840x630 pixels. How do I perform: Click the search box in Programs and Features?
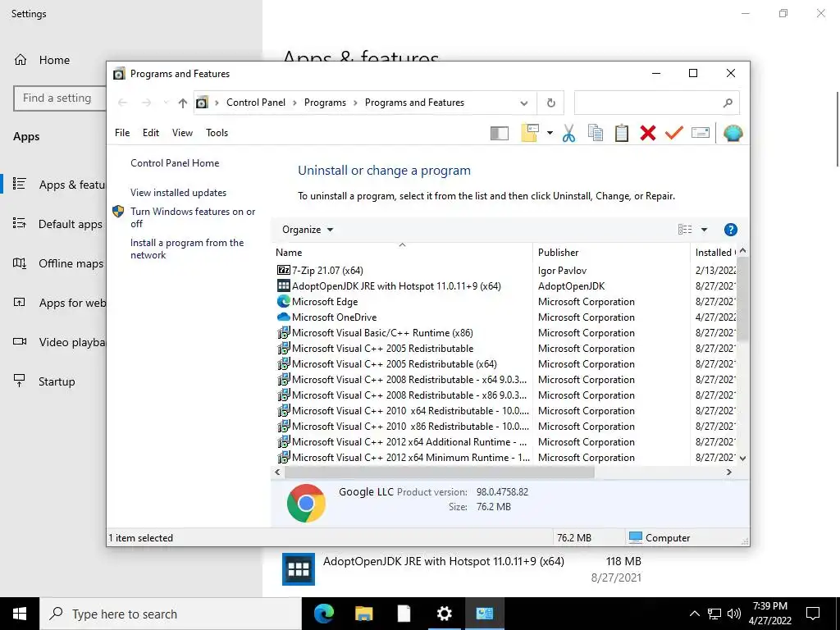[x=657, y=103]
